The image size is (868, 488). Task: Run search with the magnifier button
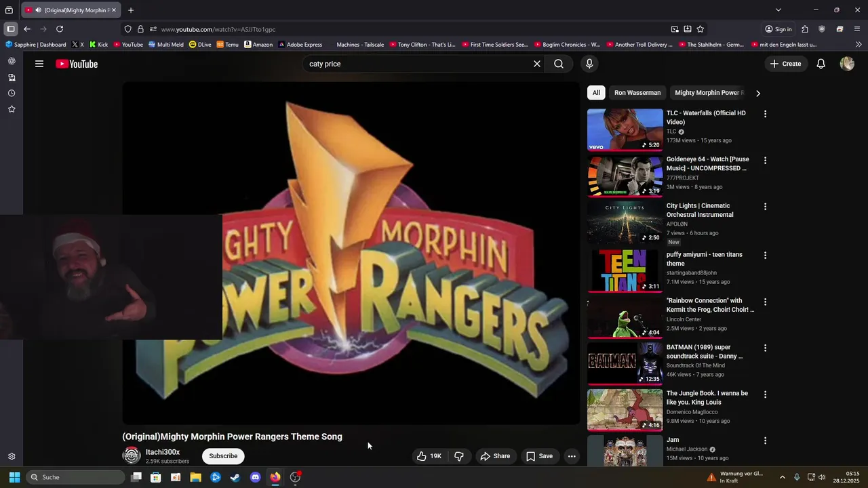coord(559,64)
